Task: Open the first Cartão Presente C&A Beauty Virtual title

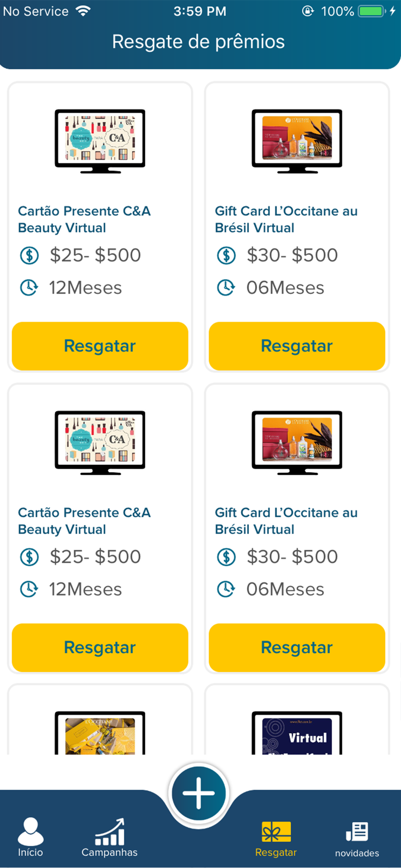Action: pos(84,219)
